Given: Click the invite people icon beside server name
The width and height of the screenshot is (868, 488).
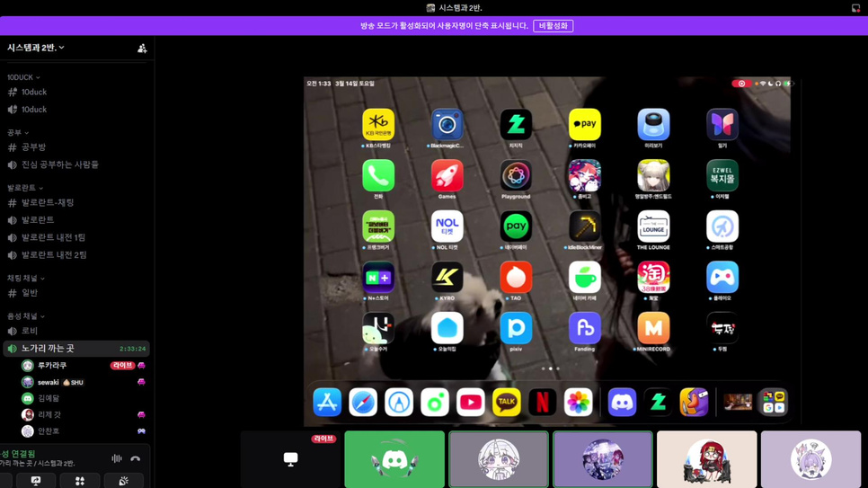Looking at the screenshot, I should coord(142,49).
